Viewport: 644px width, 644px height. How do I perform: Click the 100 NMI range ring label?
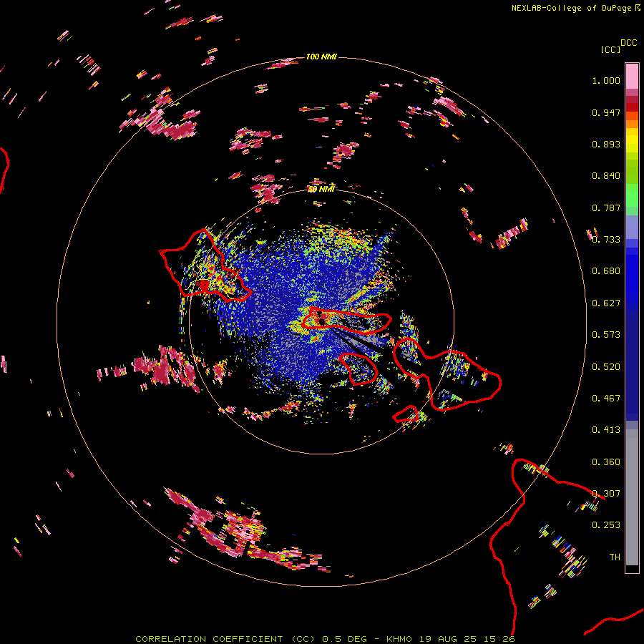point(321,57)
